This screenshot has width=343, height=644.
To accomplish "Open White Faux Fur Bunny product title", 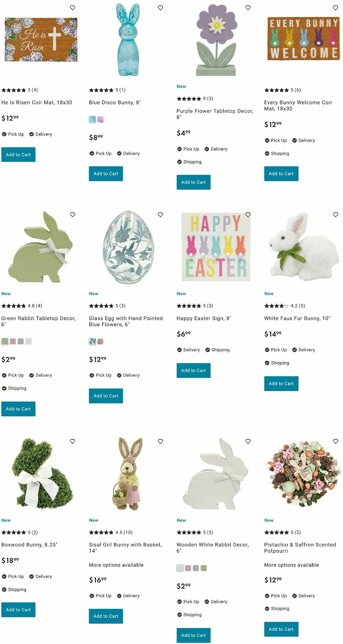I will (x=297, y=318).
